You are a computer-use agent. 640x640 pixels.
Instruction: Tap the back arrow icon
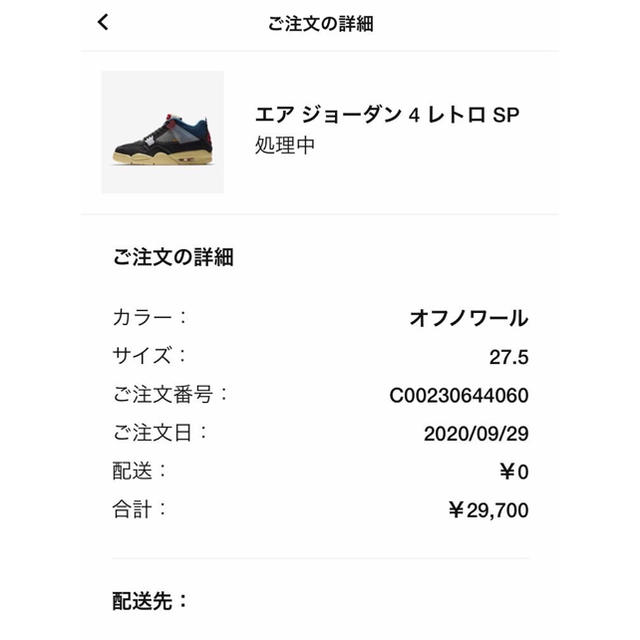point(103,22)
